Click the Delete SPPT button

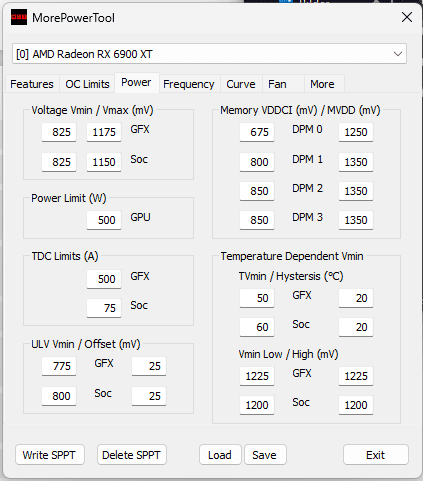click(132, 455)
